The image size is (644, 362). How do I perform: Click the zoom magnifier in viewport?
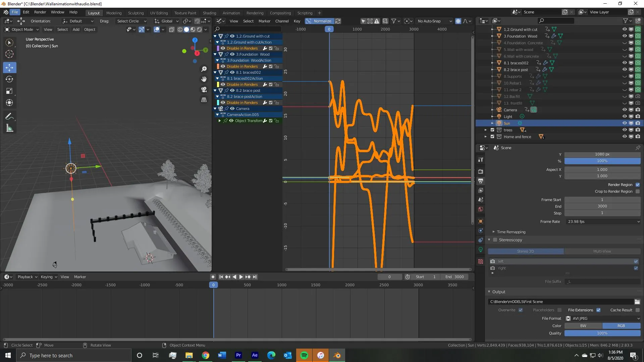(204, 69)
